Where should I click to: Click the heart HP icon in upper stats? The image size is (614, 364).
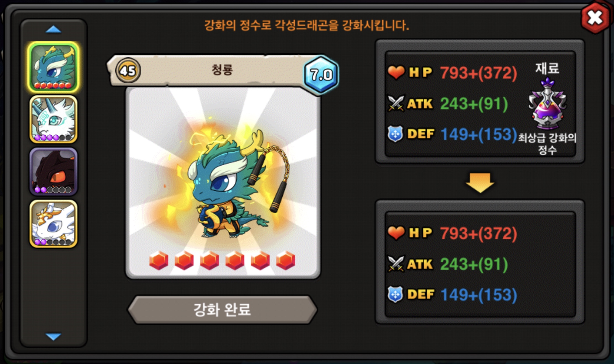click(396, 72)
